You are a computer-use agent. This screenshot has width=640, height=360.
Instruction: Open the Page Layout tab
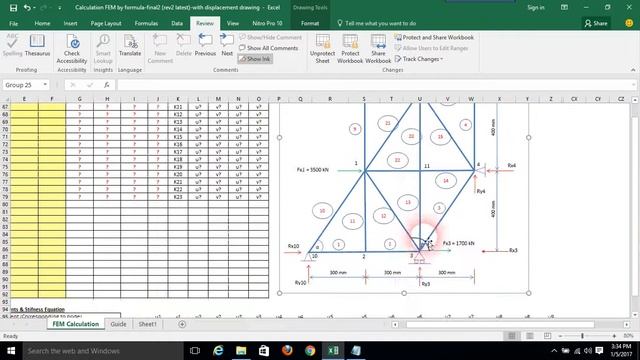[x=106, y=23]
